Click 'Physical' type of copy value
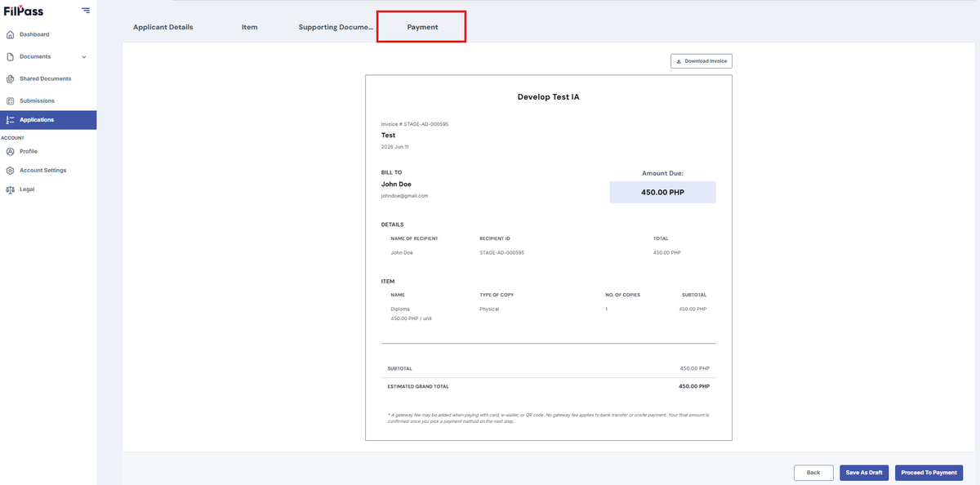 point(489,309)
